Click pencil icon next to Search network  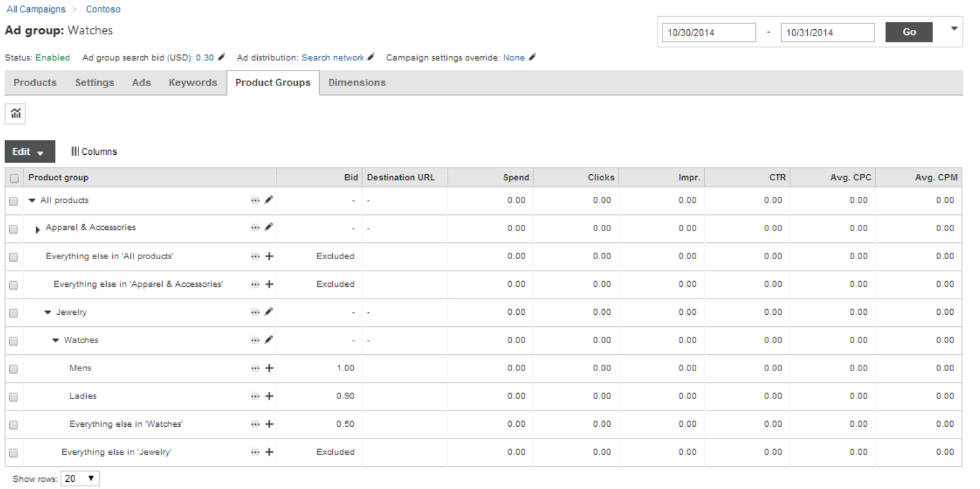coord(371,58)
